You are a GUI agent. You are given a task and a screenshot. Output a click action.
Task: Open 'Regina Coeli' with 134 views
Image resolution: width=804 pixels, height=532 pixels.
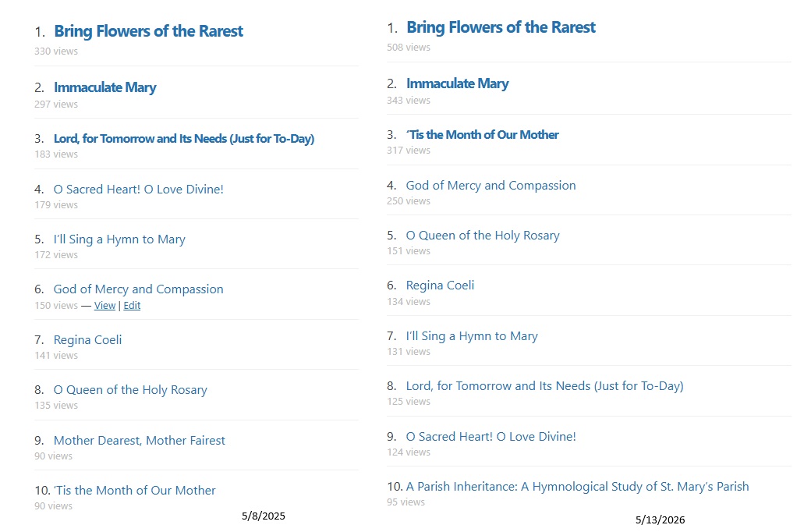click(441, 286)
